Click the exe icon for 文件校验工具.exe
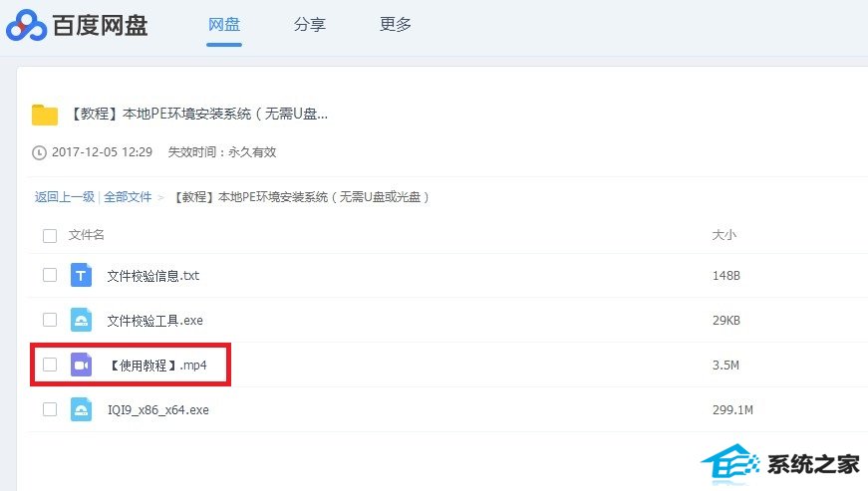Viewport: 868px width, 491px height. [81, 320]
